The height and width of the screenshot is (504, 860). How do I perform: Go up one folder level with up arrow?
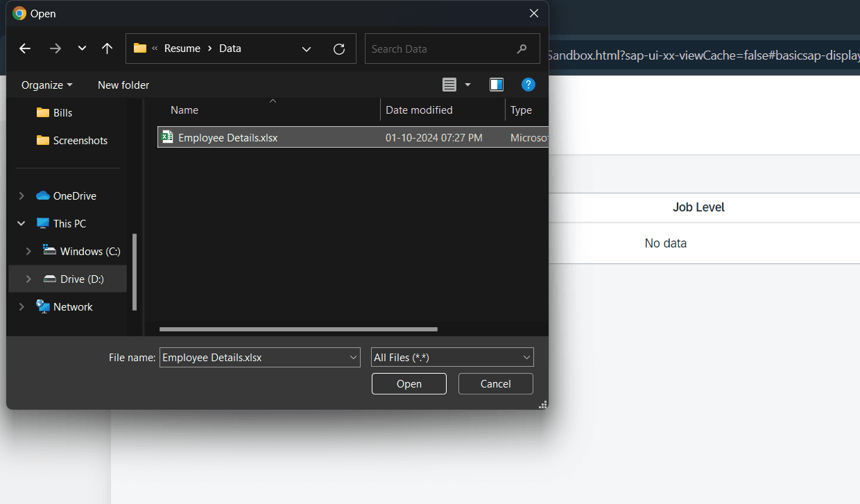click(x=107, y=49)
